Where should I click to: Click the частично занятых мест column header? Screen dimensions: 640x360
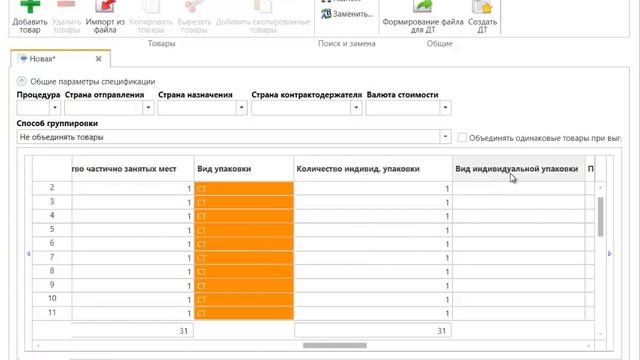(133, 169)
